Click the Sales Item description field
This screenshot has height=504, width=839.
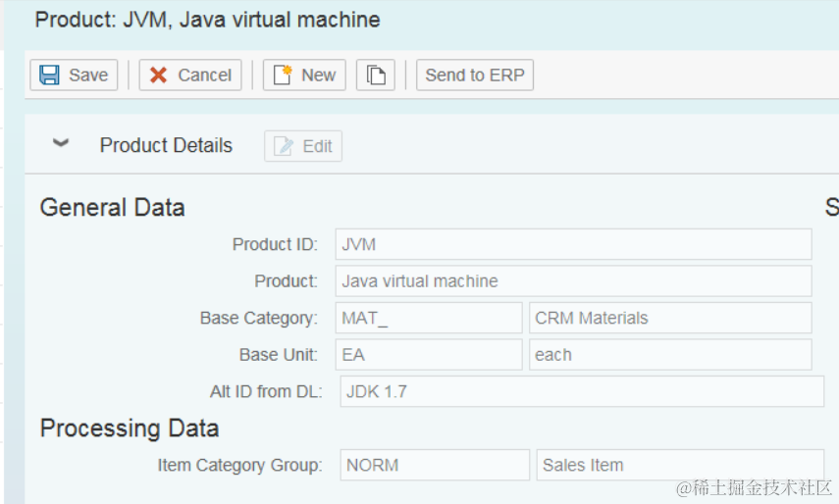coord(680,465)
